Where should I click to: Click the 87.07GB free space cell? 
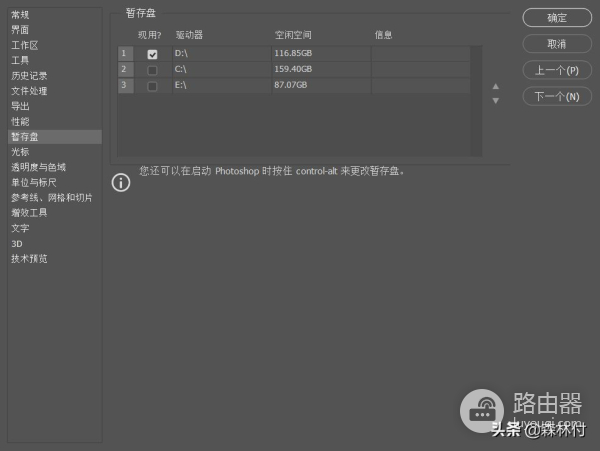click(x=321, y=86)
